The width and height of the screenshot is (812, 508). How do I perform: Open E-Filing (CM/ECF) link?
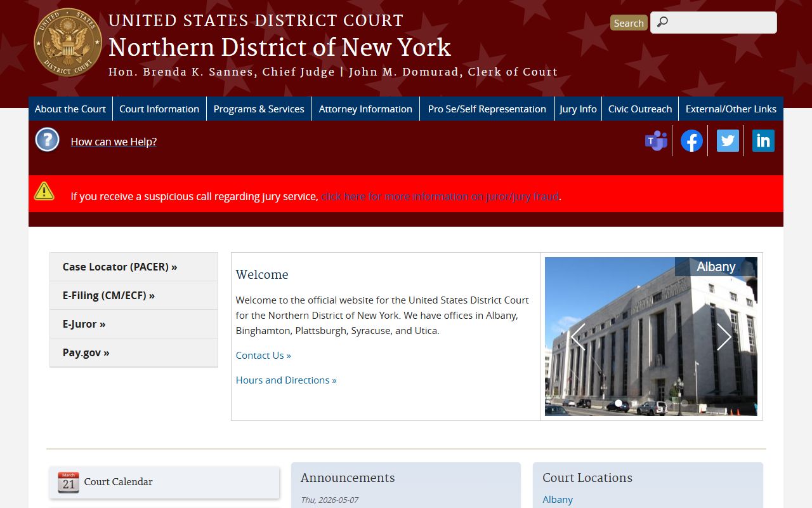pos(134,295)
